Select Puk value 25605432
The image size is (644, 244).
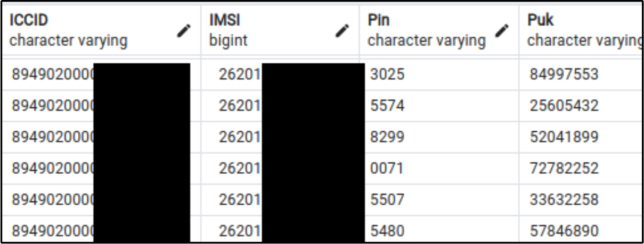[x=564, y=106]
